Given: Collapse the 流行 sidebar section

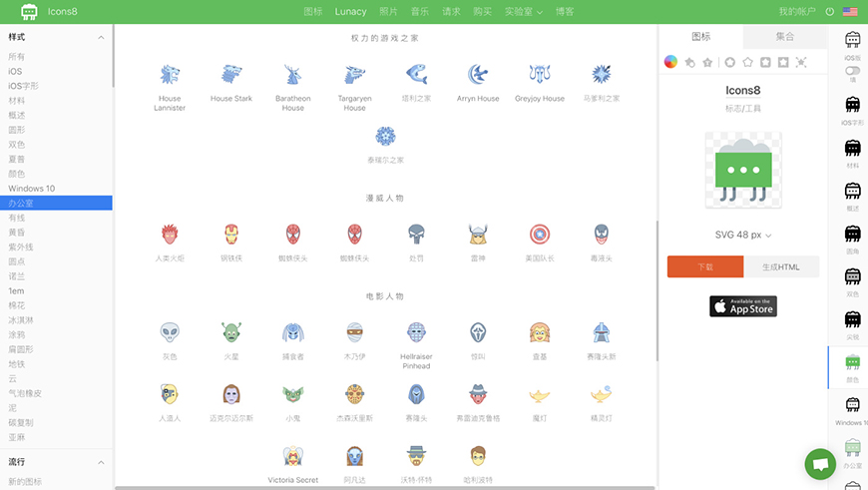Looking at the screenshot, I should (101, 462).
